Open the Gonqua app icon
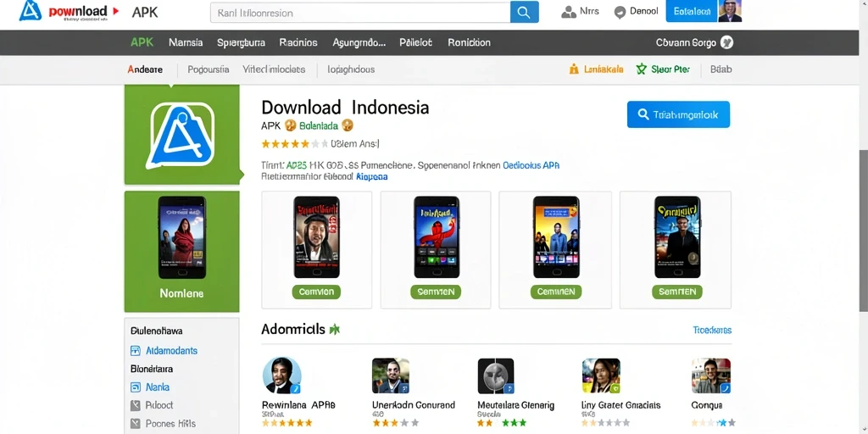The height and width of the screenshot is (434, 868). (x=711, y=376)
